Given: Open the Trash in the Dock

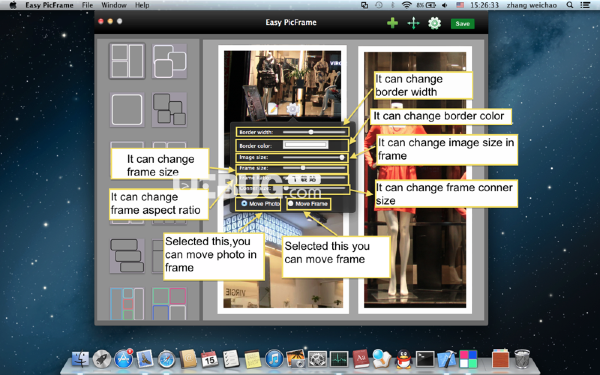Looking at the screenshot, I should [522, 359].
